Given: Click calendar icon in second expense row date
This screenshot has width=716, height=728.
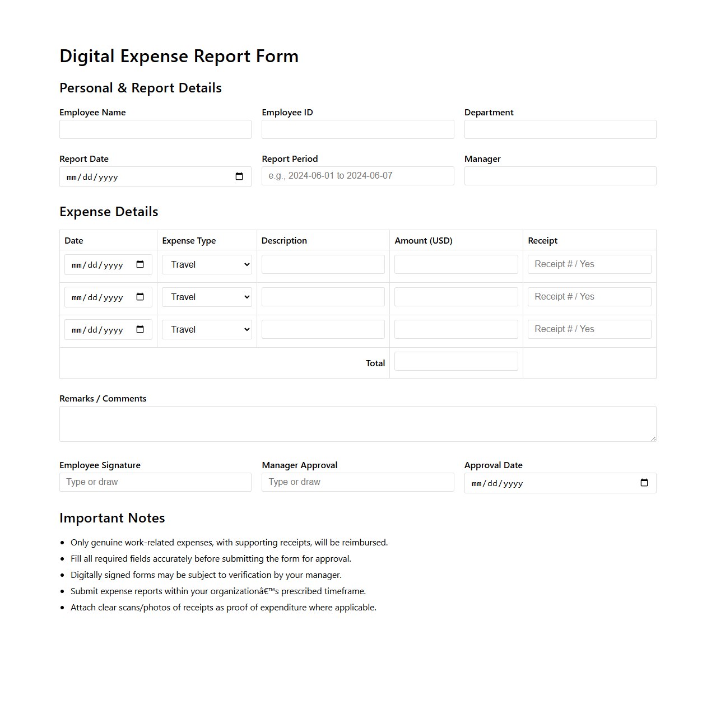Looking at the screenshot, I should point(140,297).
